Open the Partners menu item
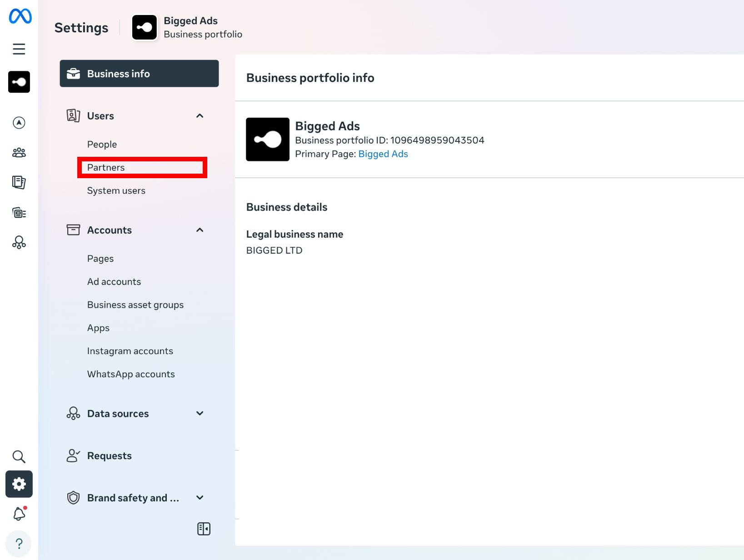The width and height of the screenshot is (744, 560). [x=142, y=168]
